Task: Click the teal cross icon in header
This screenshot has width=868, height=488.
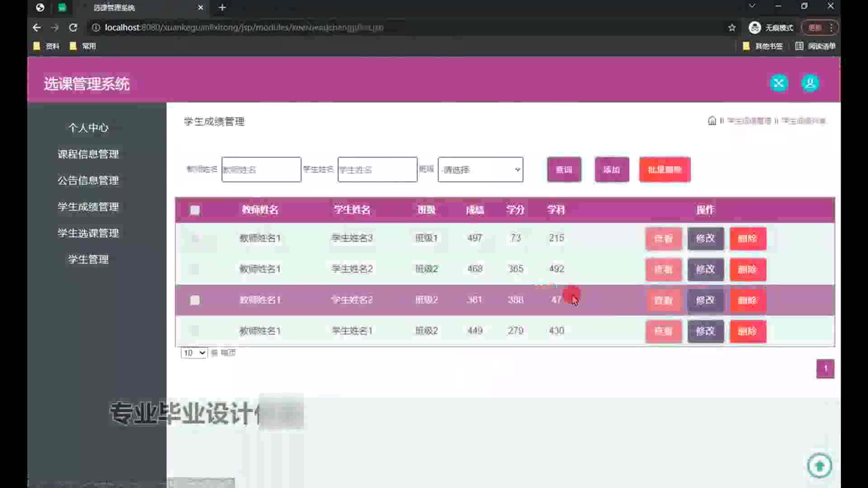Action: [x=778, y=83]
